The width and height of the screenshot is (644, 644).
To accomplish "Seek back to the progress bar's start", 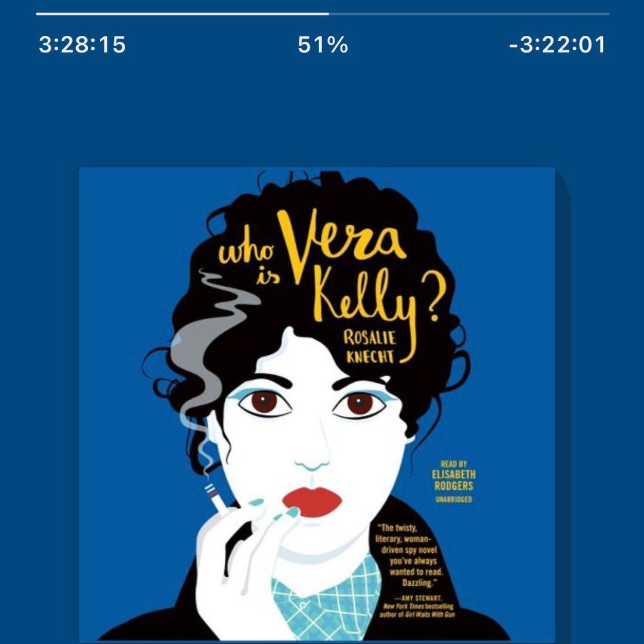I will click(x=37, y=14).
